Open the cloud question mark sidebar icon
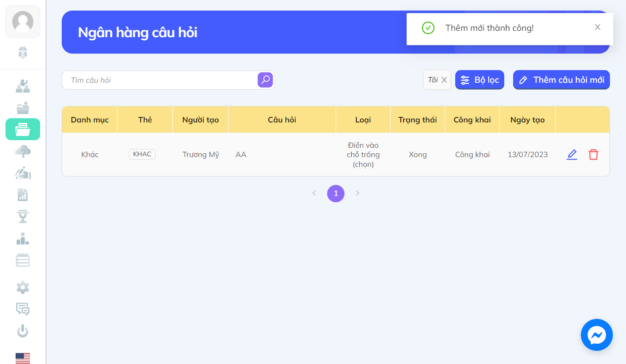This screenshot has height=364, width=626. tap(23, 151)
